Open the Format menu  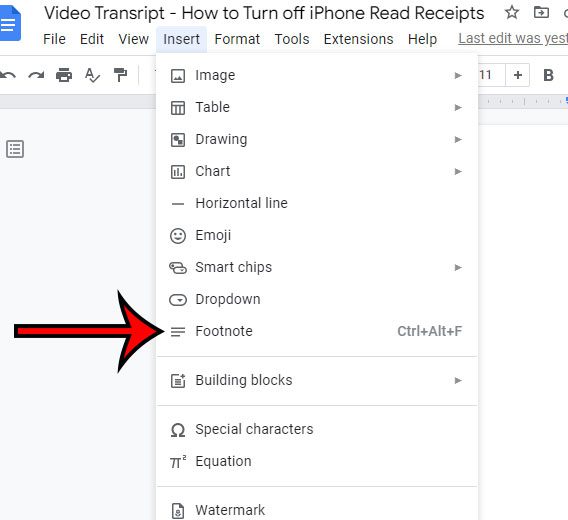pyautogui.click(x=237, y=39)
